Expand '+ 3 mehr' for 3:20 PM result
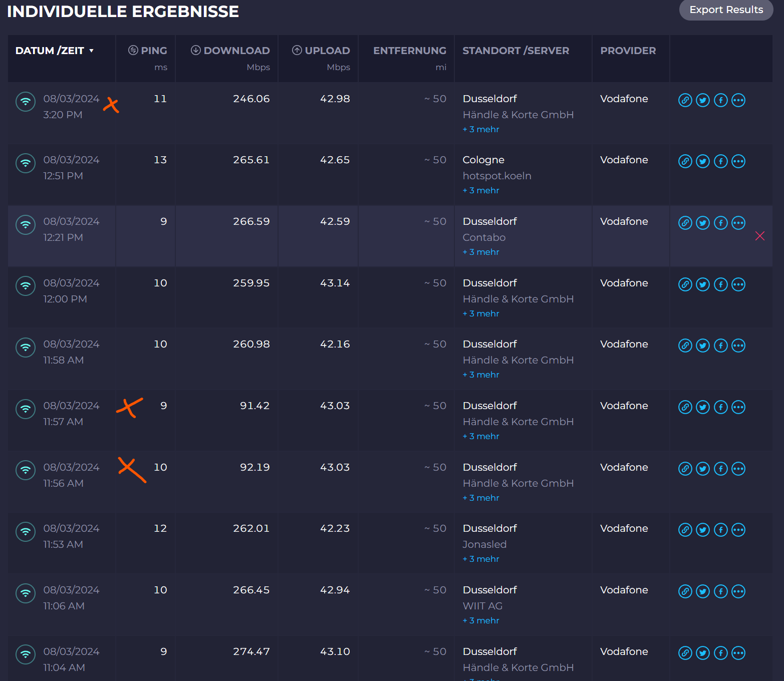The height and width of the screenshot is (681, 784). tap(481, 129)
